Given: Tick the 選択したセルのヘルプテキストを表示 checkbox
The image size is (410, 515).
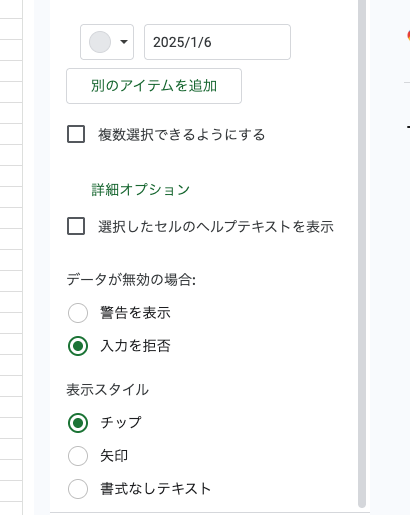Looking at the screenshot, I should 76,226.
